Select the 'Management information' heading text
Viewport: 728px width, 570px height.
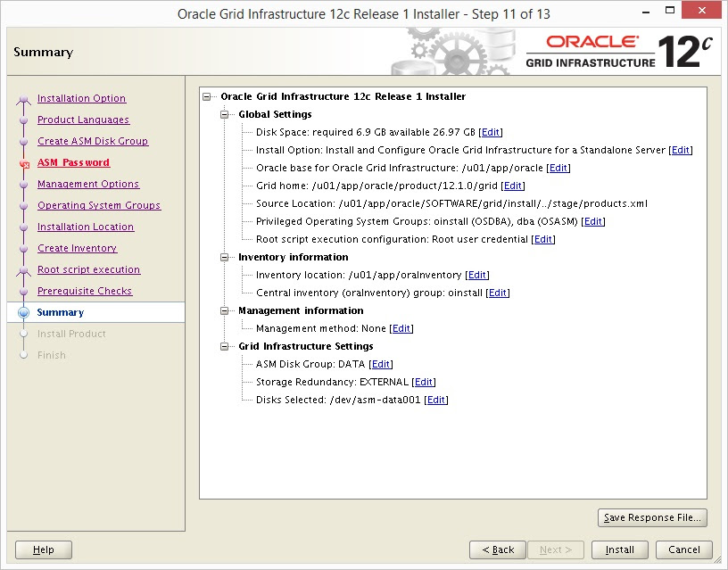click(x=301, y=310)
